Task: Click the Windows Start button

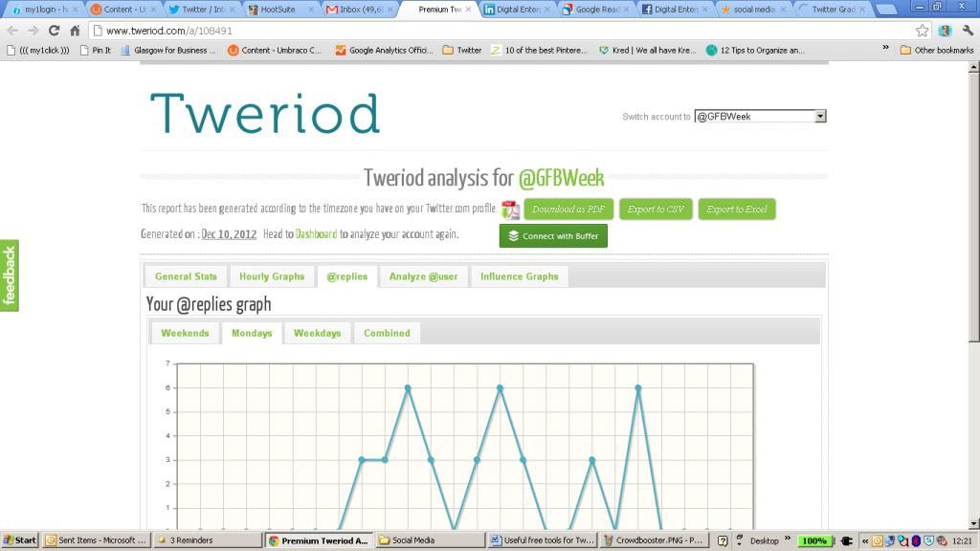Action: point(20,540)
